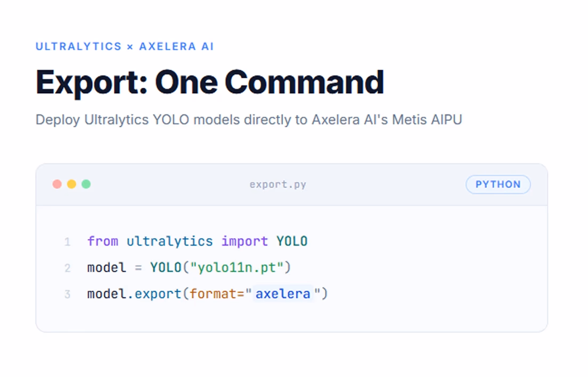Viewport: 588px width, 377px height.
Task: Click the 'from' keyword on line 1
Action: tap(103, 241)
